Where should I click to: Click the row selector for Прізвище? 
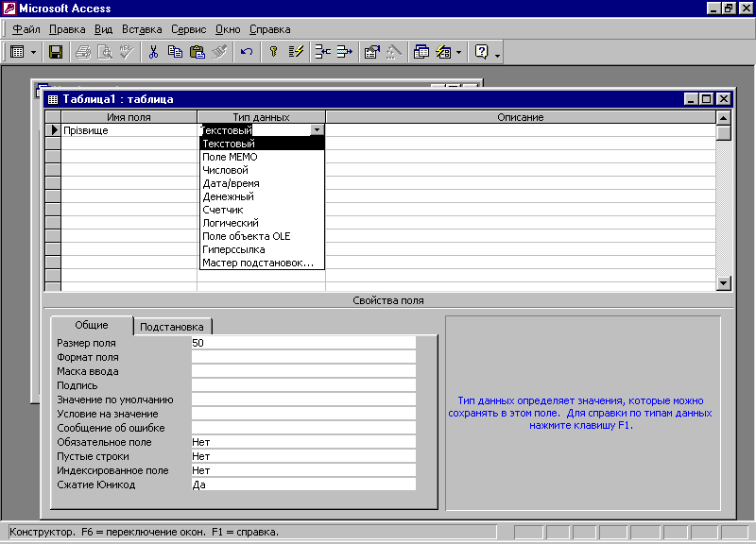point(53,130)
